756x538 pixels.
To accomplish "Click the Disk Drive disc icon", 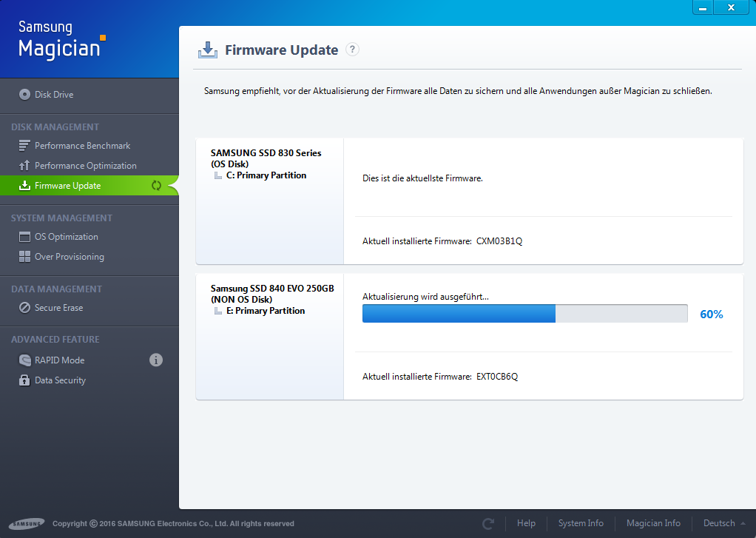I will [x=24, y=95].
